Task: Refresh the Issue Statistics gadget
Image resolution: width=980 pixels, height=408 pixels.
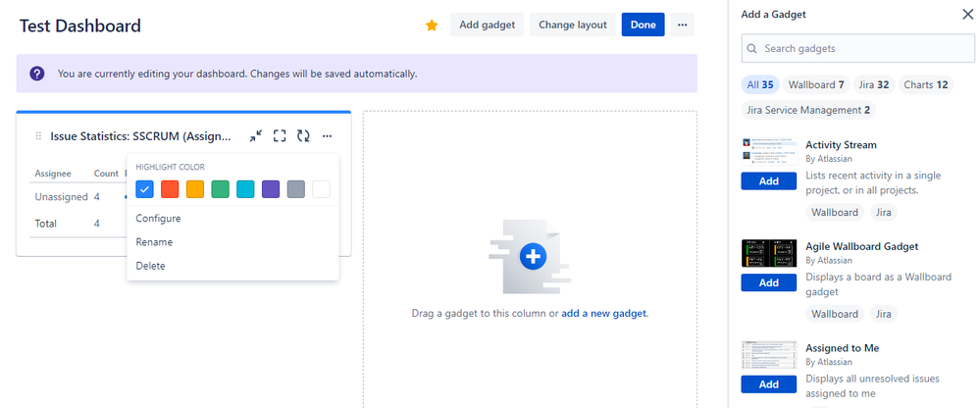Action: coord(303,135)
